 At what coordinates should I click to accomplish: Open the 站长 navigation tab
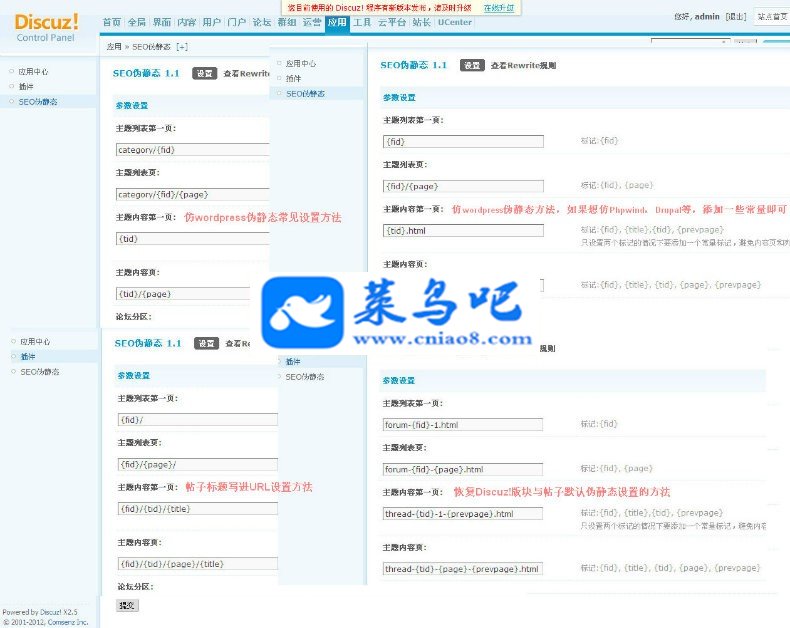coord(421,22)
